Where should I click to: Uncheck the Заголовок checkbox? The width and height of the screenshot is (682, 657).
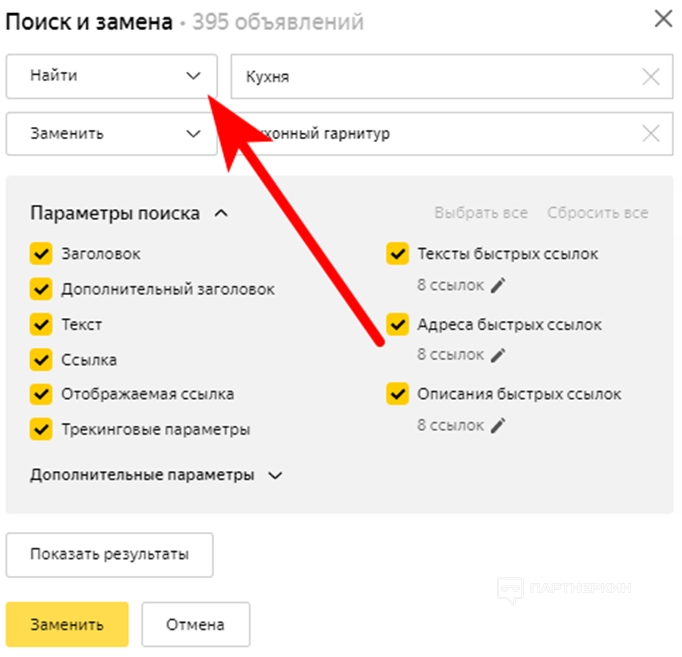(x=41, y=254)
